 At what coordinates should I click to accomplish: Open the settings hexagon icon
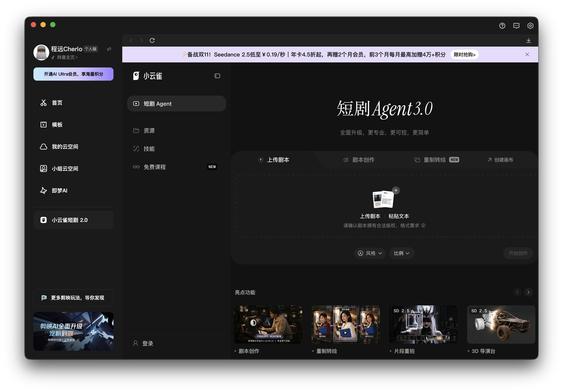pos(530,26)
